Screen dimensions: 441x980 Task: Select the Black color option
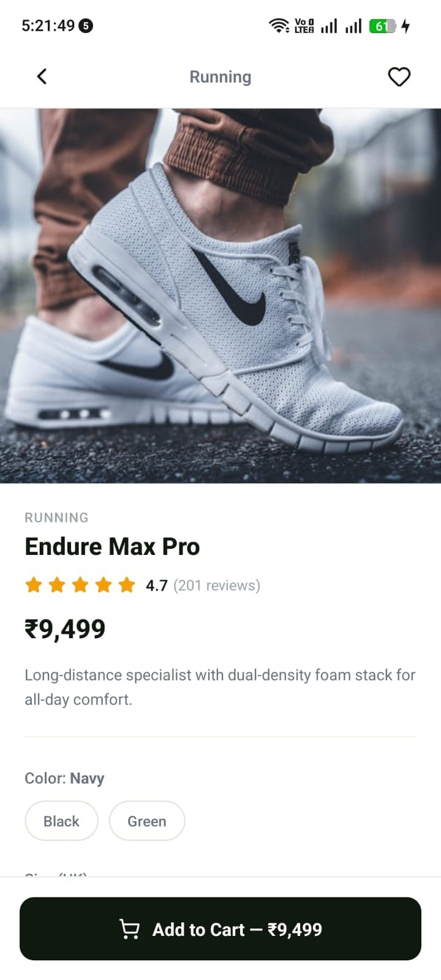[61, 821]
